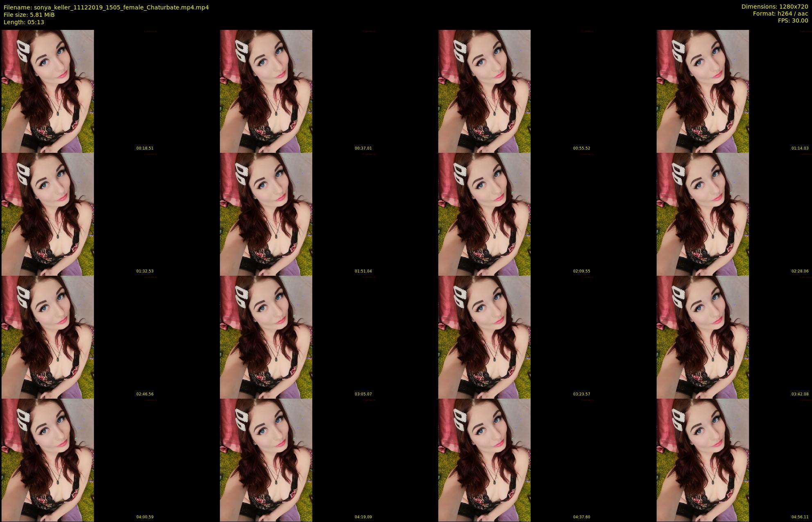This screenshot has height=522, width=812.
Task: Click the timestamp text 01:51.04
Action: [363, 271]
